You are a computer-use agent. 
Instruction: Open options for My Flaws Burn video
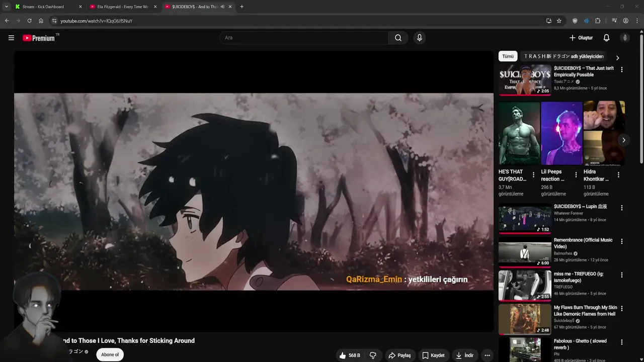point(621,308)
